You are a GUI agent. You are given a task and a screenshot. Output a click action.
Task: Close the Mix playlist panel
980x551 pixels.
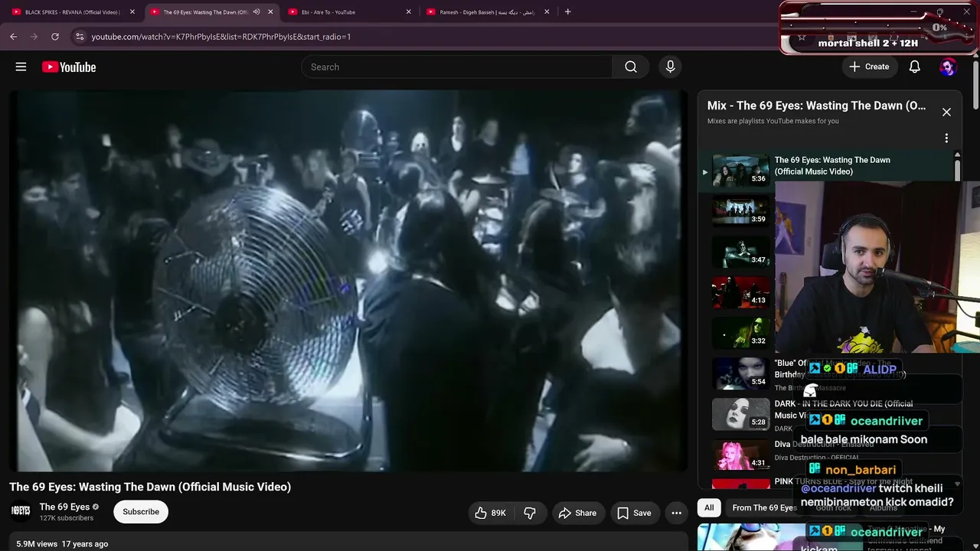[x=946, y=112]
